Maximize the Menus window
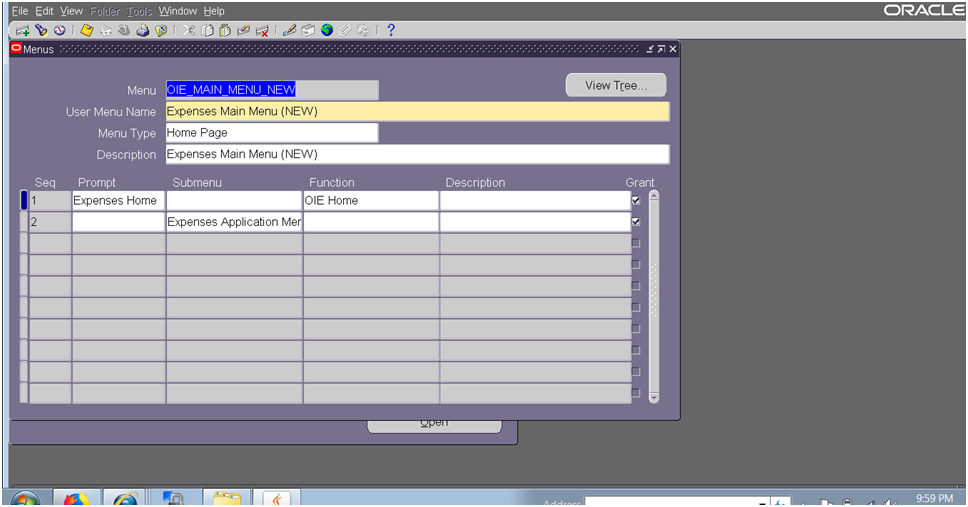The width and height of the screenshot is (968, 507). [x=661, y=49]
